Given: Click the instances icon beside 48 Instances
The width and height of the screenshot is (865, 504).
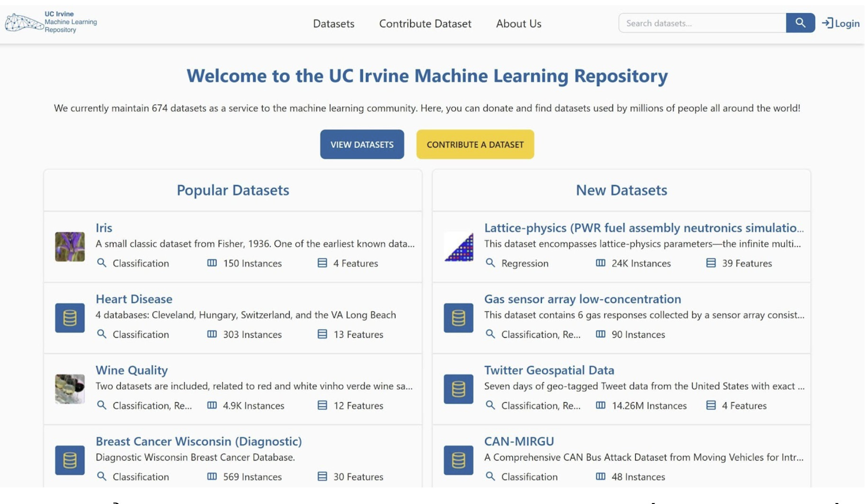Looking at the screenshot, I should [x=600, y=476].
